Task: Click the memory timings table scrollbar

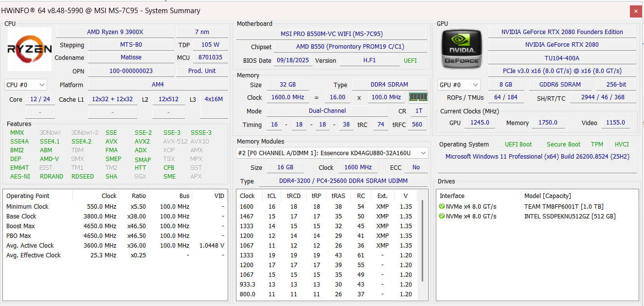Action: tap(423, 241)
